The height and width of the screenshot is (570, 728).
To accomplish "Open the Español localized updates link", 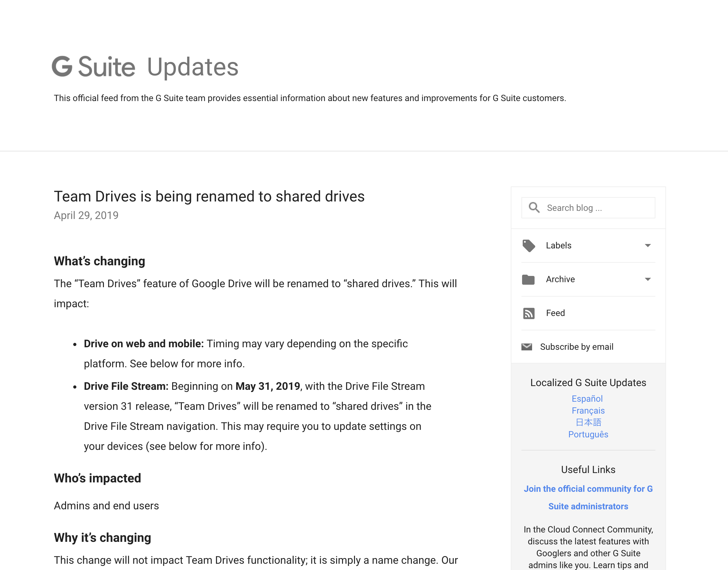I will click(587, 399).
